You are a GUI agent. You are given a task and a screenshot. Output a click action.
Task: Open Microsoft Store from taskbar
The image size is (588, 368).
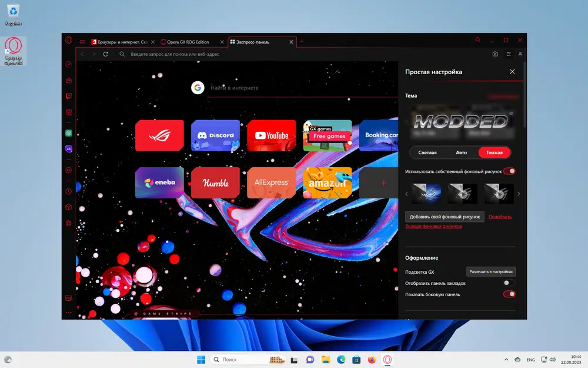[x=356, y=360]
